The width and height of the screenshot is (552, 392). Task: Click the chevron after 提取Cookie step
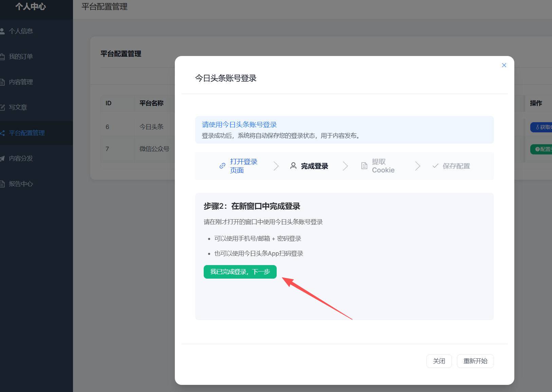click(418, 166)
